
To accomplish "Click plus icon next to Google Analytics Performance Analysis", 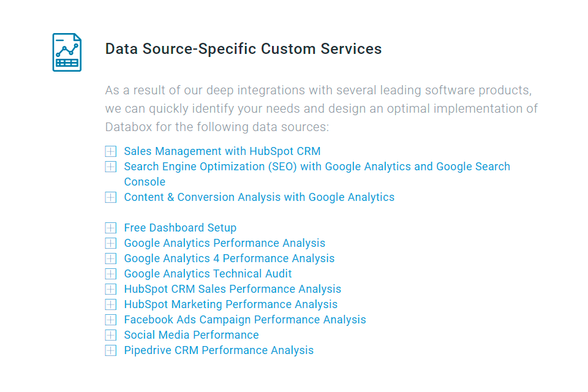I will click(111, 243).
